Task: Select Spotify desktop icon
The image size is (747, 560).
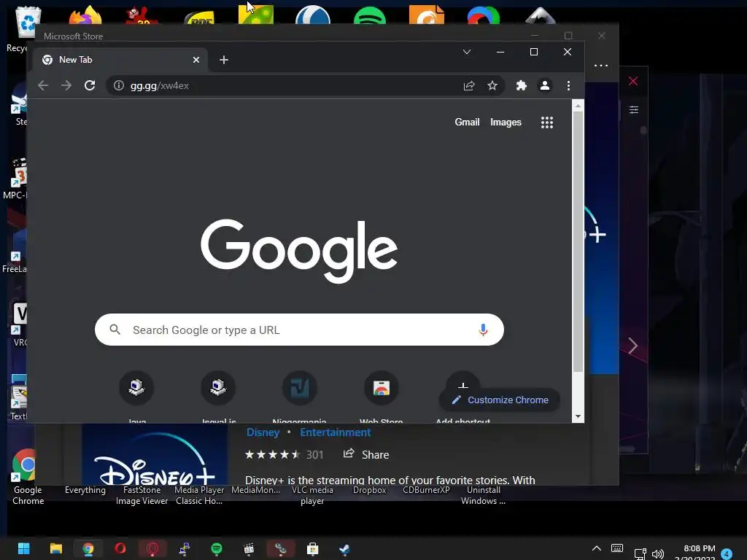Action: (370, 15)
